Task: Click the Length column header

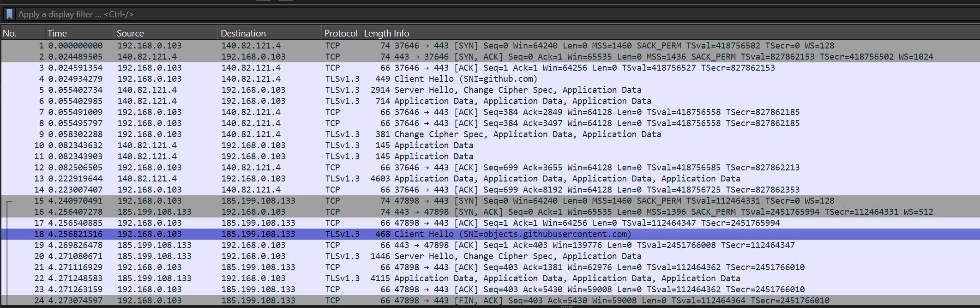Action: coord(377,33)
